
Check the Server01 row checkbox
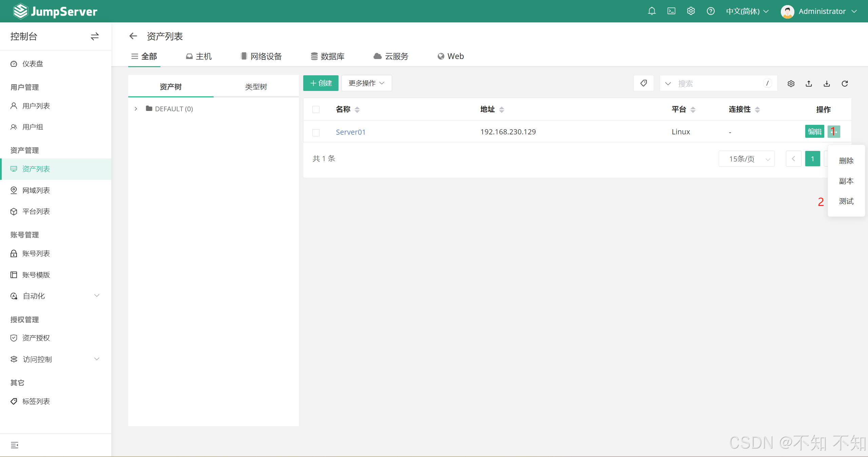[316, 132]
